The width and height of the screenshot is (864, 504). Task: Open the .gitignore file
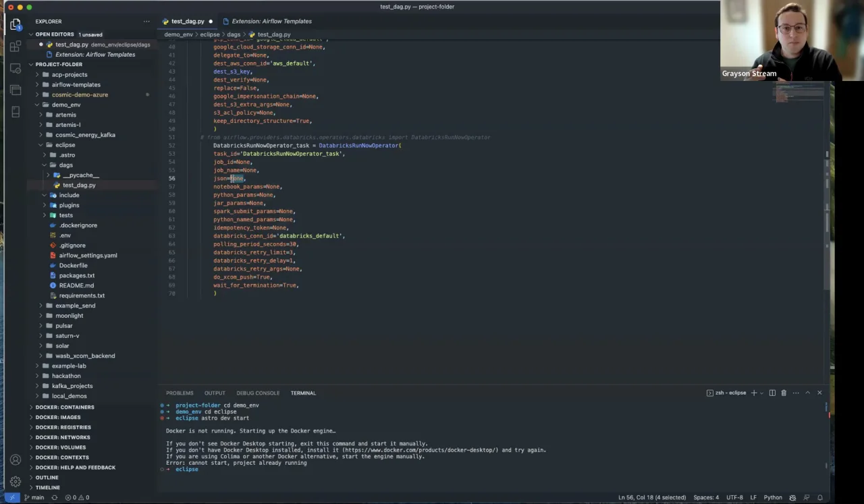tap(72, 245)
